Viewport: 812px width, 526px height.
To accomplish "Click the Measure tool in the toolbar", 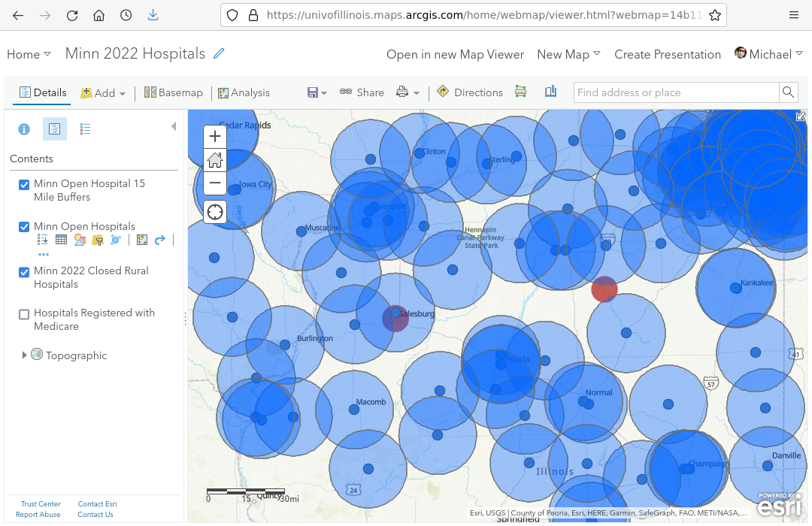I will tap(521, 92).
